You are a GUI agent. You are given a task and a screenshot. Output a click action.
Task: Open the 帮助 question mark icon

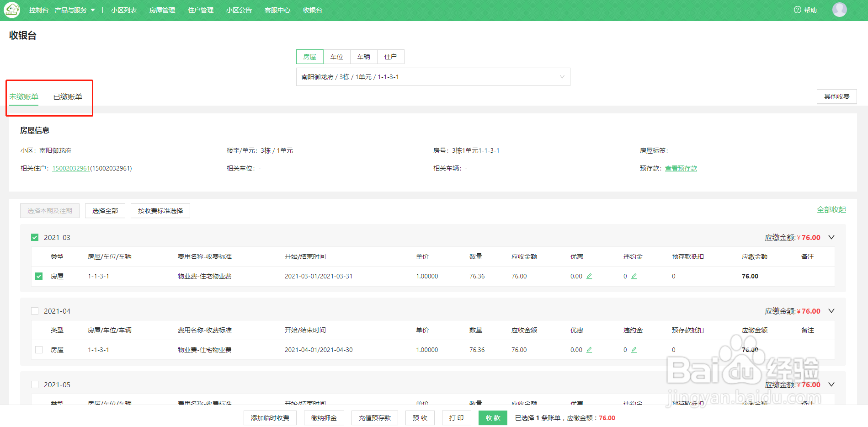coord(797,10)
